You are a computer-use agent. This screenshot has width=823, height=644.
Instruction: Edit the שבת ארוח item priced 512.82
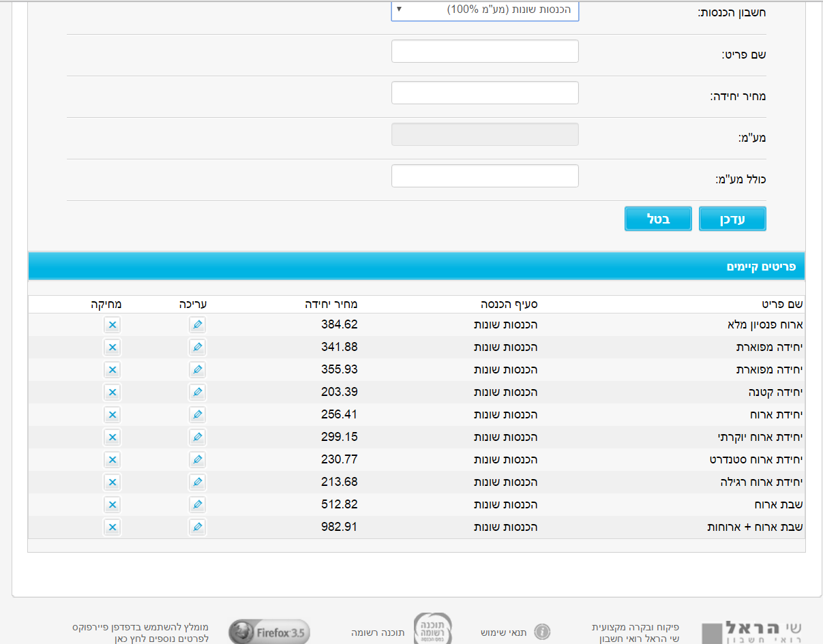[x=197, y=505]
